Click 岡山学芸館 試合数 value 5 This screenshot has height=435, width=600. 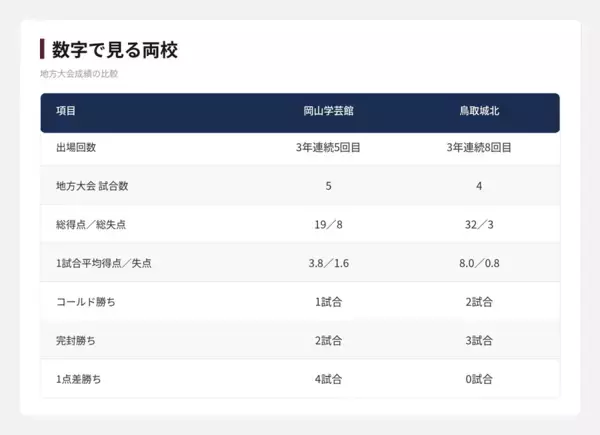tap(328, 186)
